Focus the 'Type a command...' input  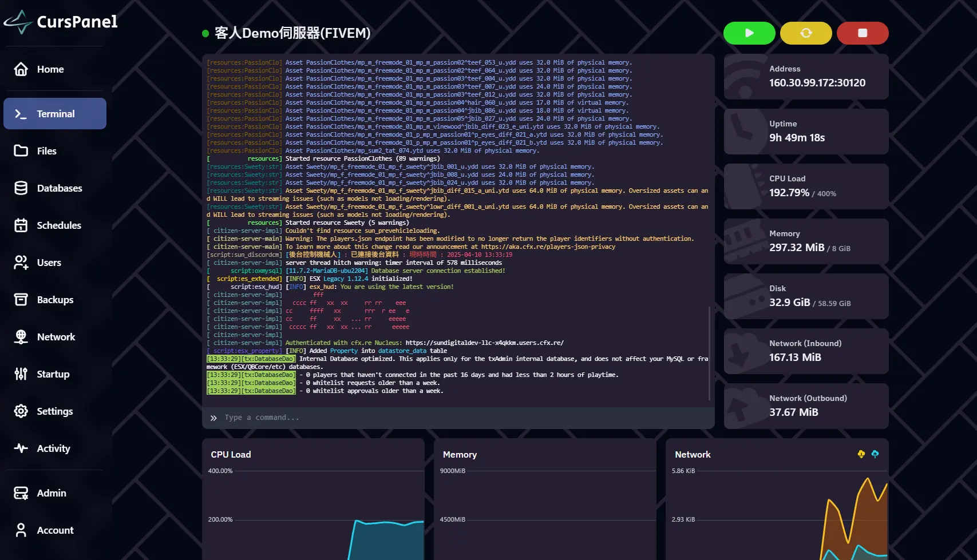pyautogui.click(x=458, y=418)
